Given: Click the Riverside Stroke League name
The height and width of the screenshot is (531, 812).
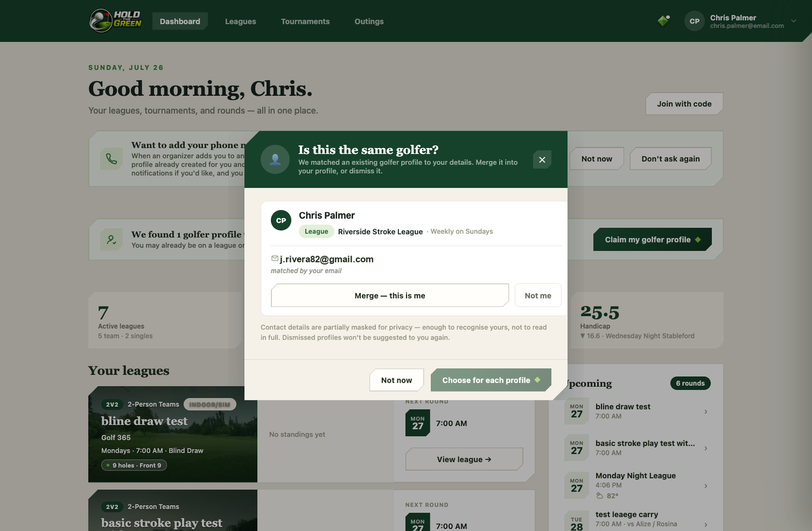Looking at the screenshot, I should [380, 232].
